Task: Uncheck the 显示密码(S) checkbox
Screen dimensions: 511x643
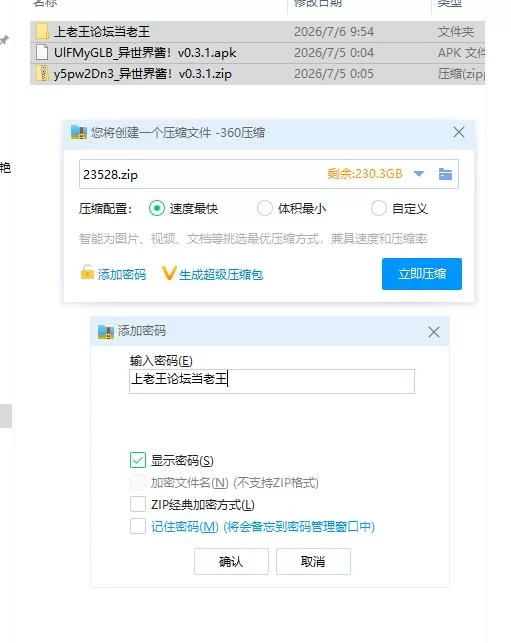Action: point(138,460)
